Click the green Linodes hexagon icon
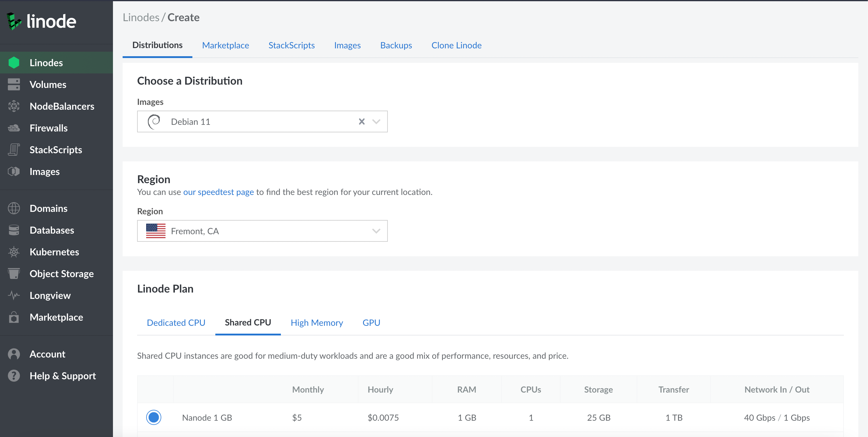This screenshot has height=437, width=868. (14, 63)
